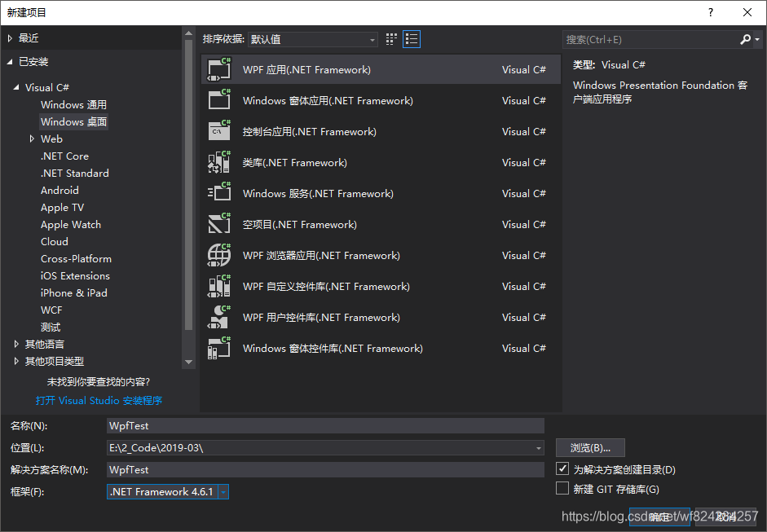Select 测试 category
The width and height of the screenshot is (767, 532).
[x=51, y=328]
